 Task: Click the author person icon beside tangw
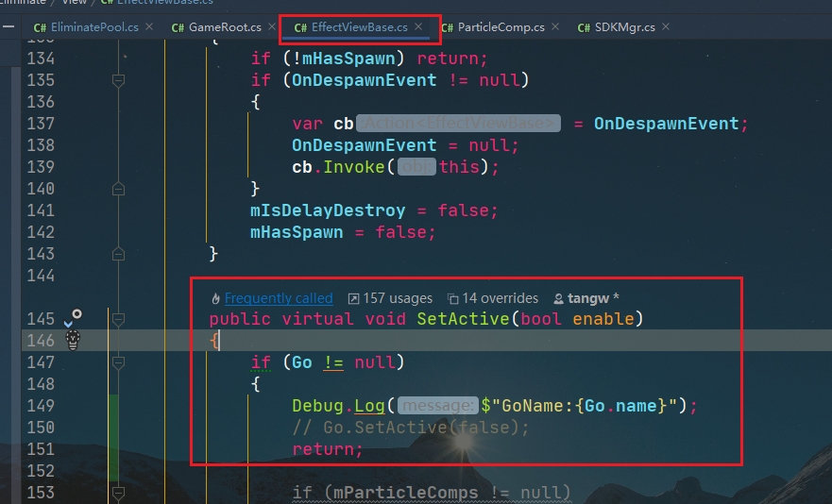click(559, 298)
